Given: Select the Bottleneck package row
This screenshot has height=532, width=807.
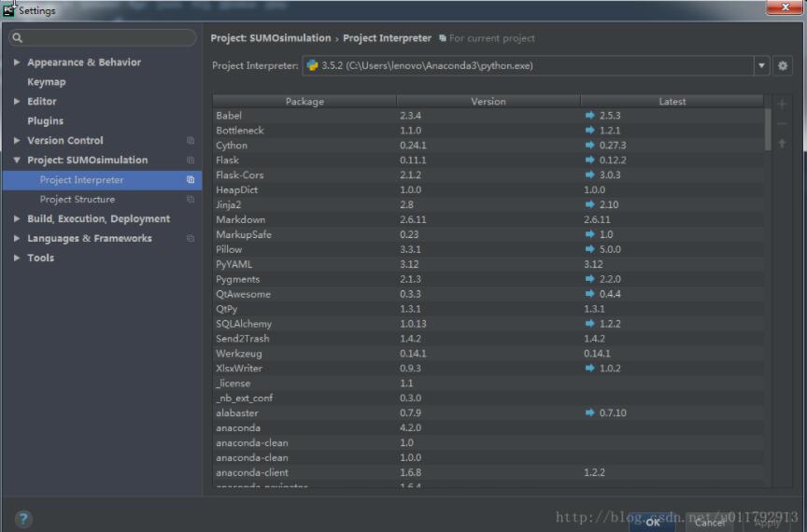Looking at the screenshot, I should click(x=488, y=130).
